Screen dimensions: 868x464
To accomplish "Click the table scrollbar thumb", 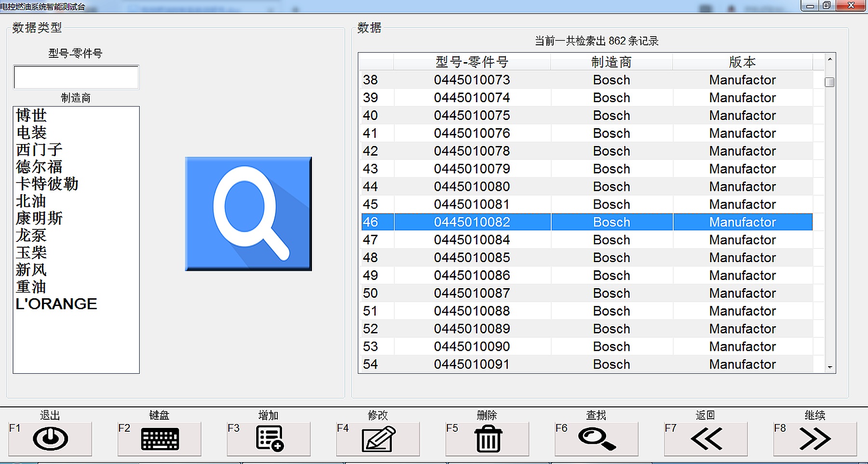I will coord(830,82).
